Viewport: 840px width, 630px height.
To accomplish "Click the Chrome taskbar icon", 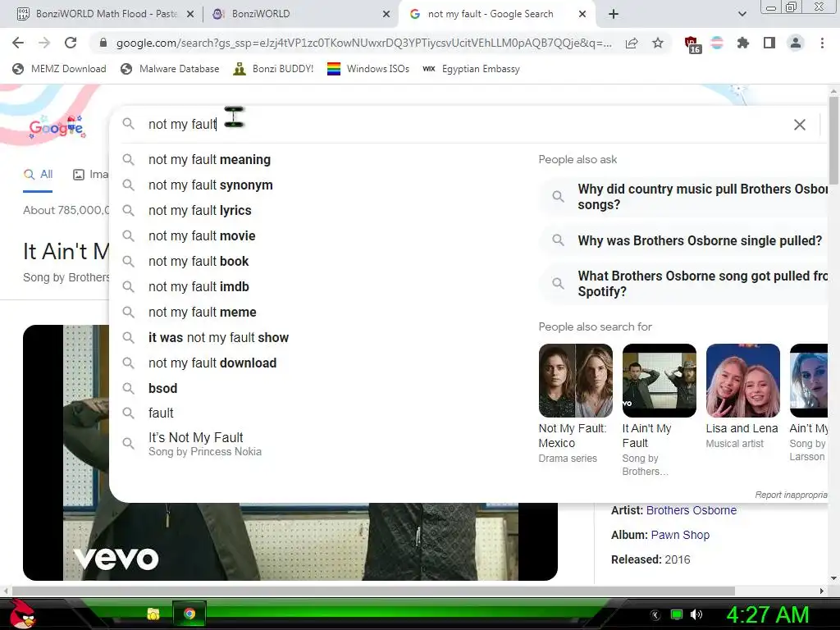I will [189, 614].
